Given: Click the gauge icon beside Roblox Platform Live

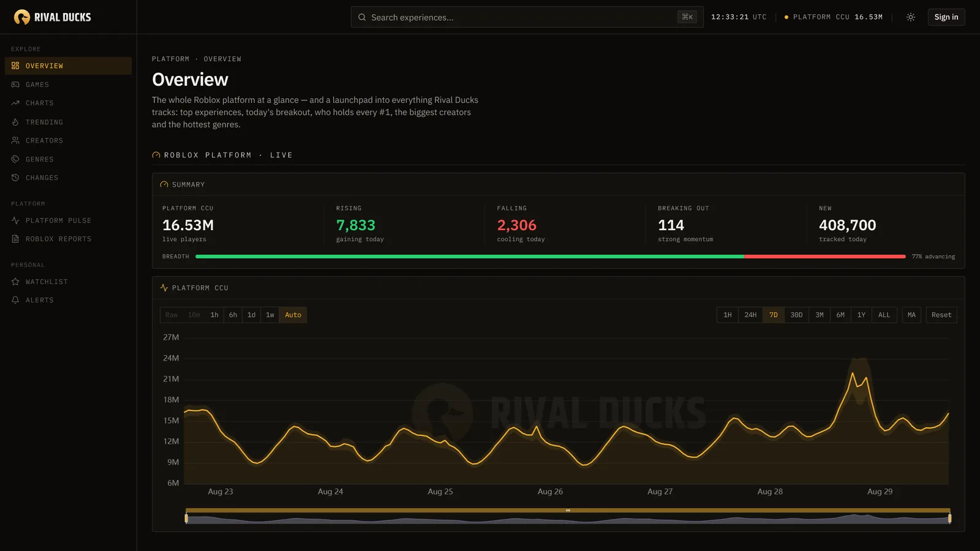Looking at the screenshot, I should [156, 155].
